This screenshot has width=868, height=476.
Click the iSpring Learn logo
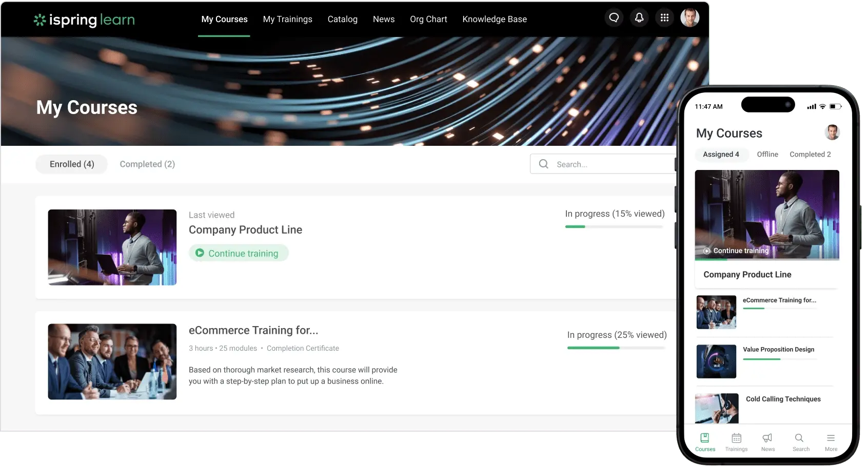pos(84,20)
